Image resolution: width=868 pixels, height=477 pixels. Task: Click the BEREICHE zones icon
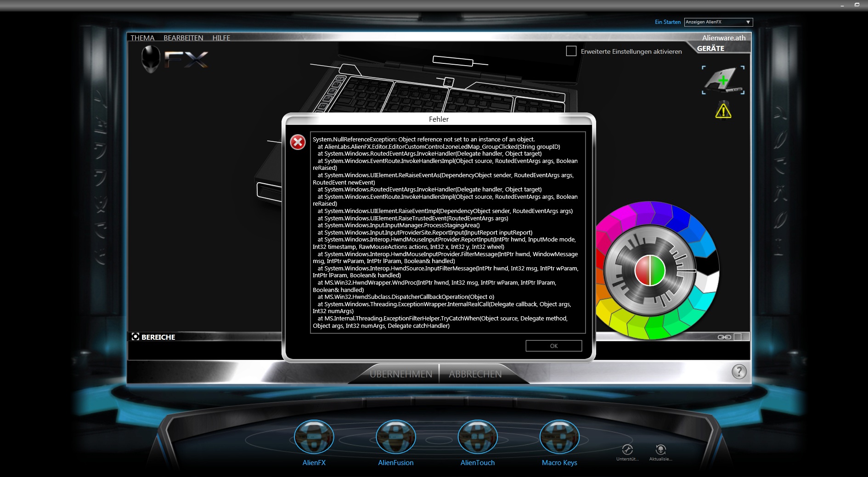pos(135,337)
